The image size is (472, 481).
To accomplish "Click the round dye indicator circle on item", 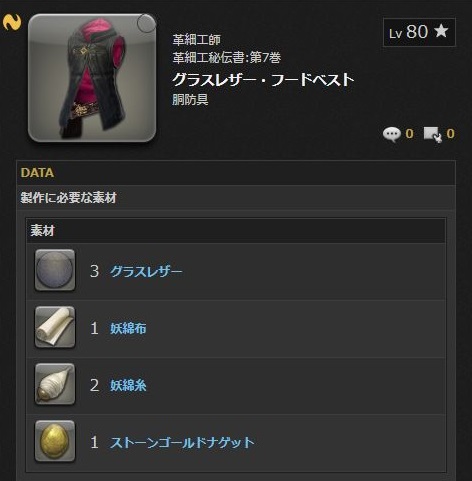I will point(146,23).
